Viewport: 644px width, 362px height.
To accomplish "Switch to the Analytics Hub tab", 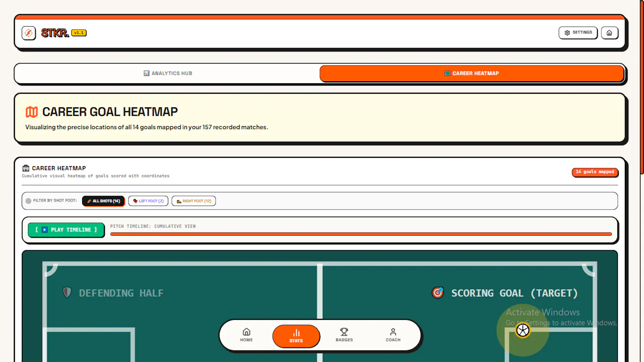I will [168, 73].
